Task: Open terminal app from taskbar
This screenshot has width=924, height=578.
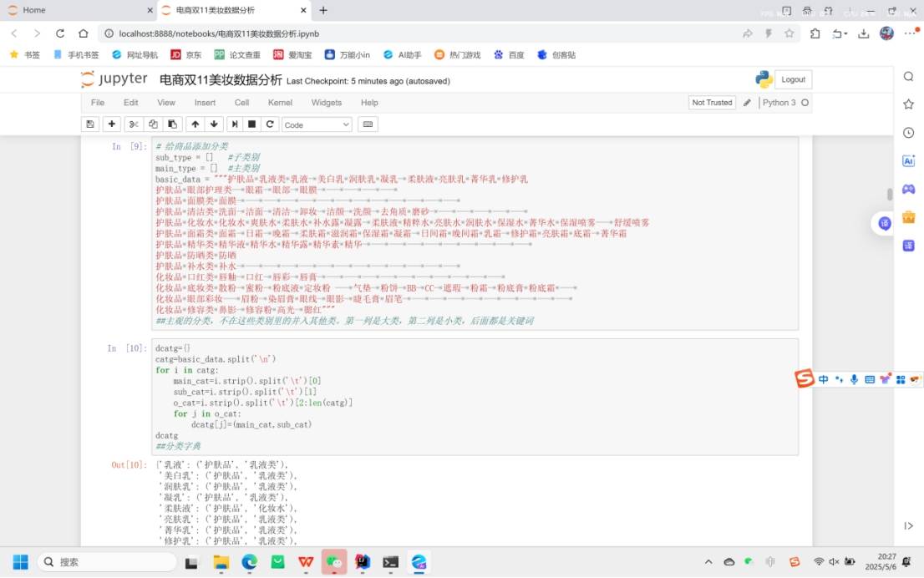Action: click(391, 562)
